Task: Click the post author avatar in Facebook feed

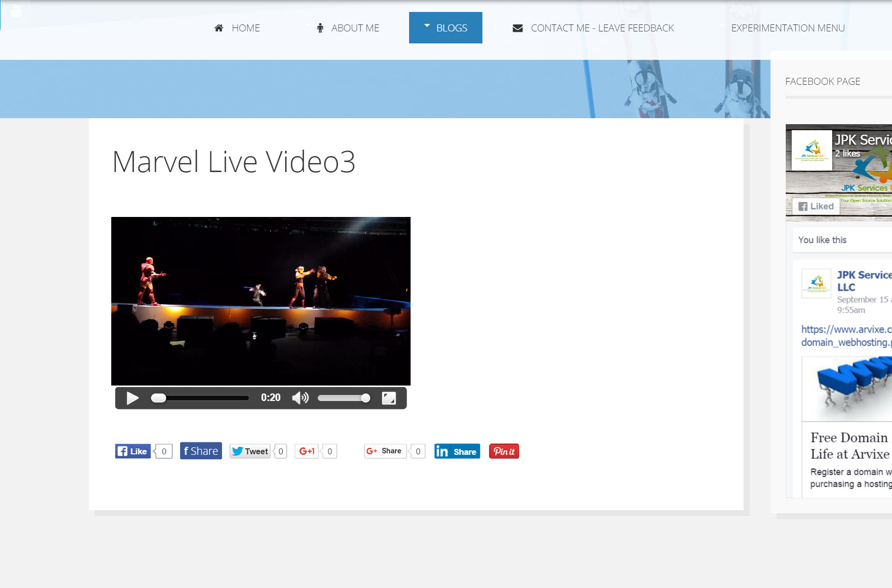Action: click(816, 283)
